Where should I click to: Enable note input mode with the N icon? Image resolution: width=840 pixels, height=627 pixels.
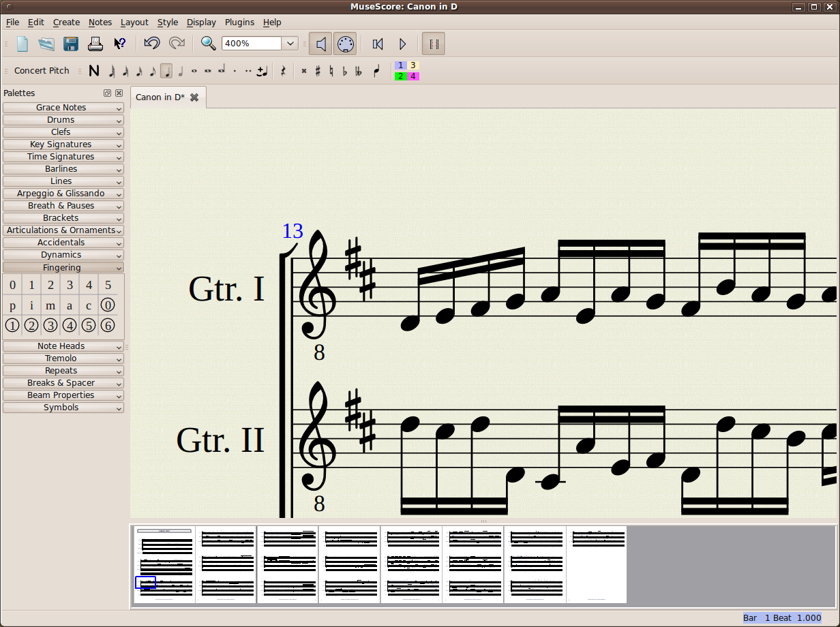tap(94, 70)
